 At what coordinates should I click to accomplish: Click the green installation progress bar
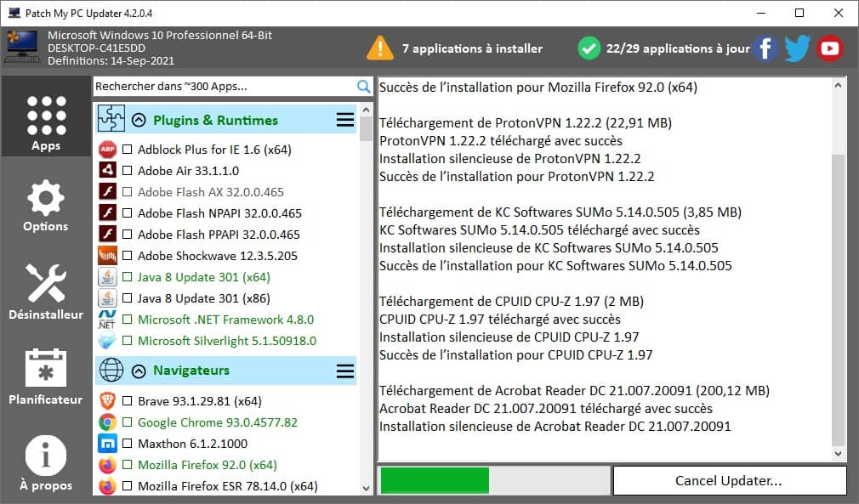pyautogui.click(x=435, y=481)
